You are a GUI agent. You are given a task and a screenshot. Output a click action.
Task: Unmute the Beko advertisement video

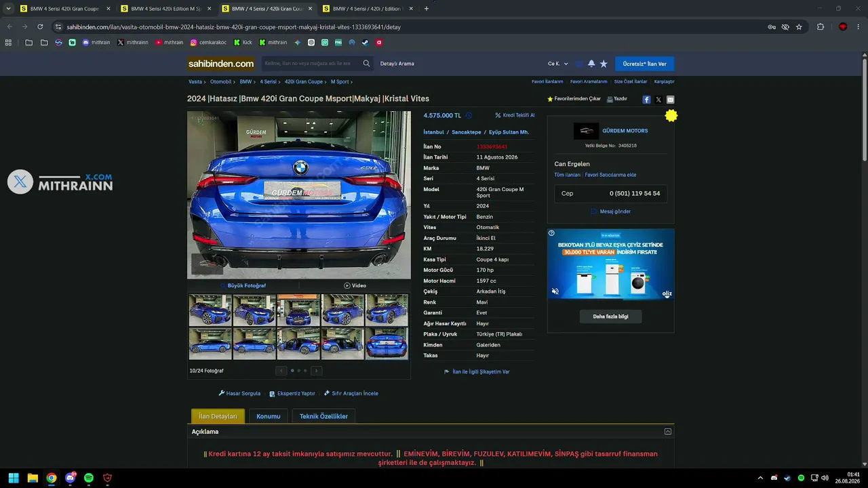555,291
